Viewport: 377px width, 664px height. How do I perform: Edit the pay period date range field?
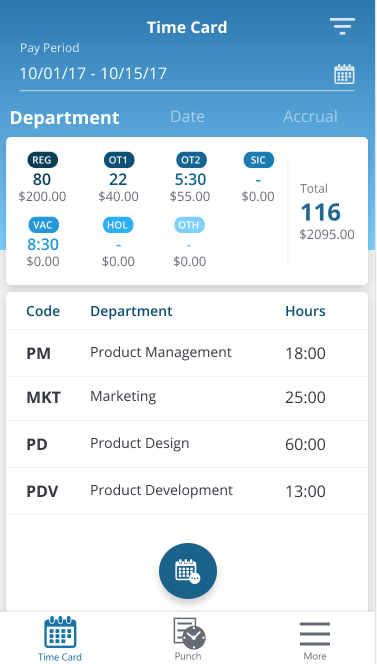(x=186, y=74)
